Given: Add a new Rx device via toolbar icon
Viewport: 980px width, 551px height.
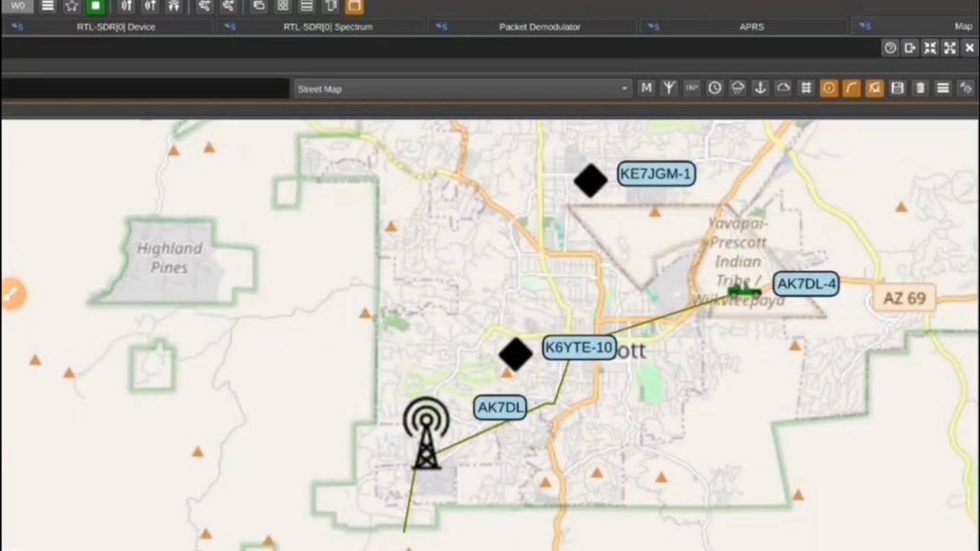Looking at the screenshot, I should (x=127, y=6).
